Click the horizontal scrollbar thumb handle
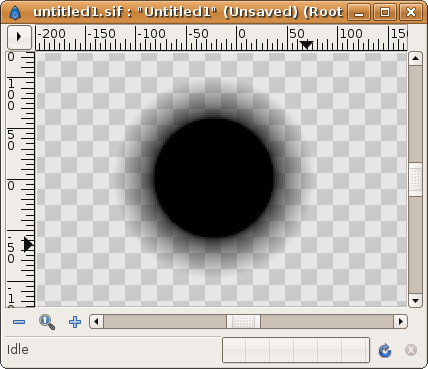428x369 pixels. [x=243, y=322]
